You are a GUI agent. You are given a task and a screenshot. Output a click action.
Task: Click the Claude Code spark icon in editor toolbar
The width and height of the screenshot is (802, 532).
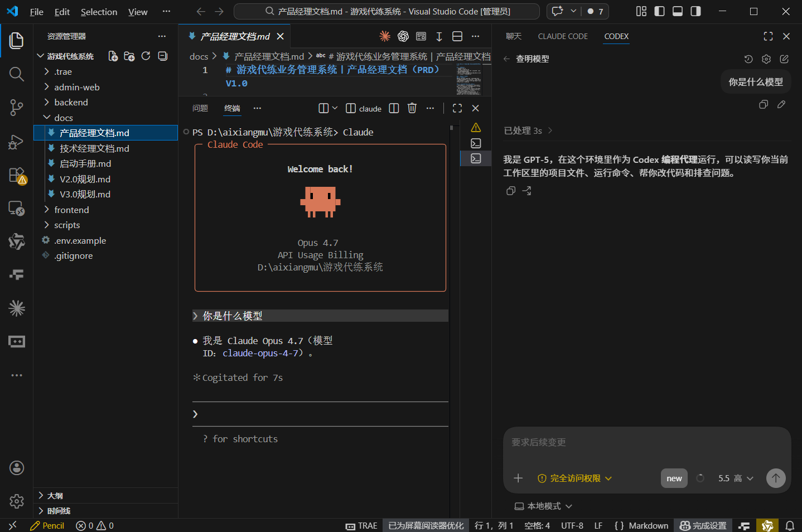[385, 36]
